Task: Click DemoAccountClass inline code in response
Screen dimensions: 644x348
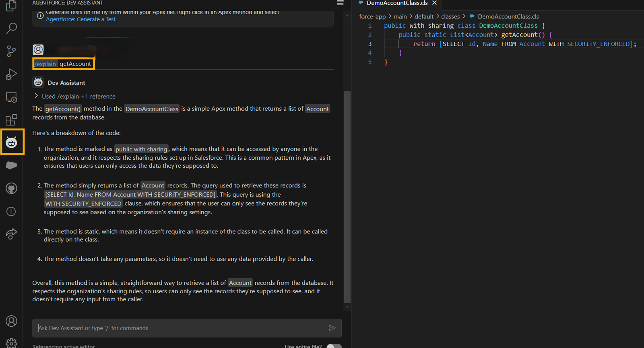Action: click(152, 109)
